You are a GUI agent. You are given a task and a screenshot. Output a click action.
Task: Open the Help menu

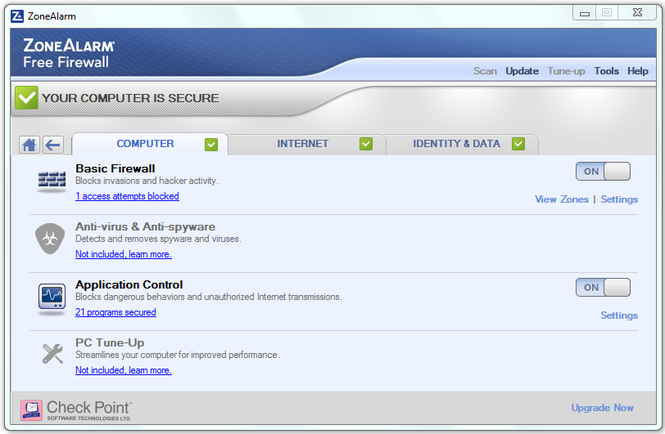[637, 71]
